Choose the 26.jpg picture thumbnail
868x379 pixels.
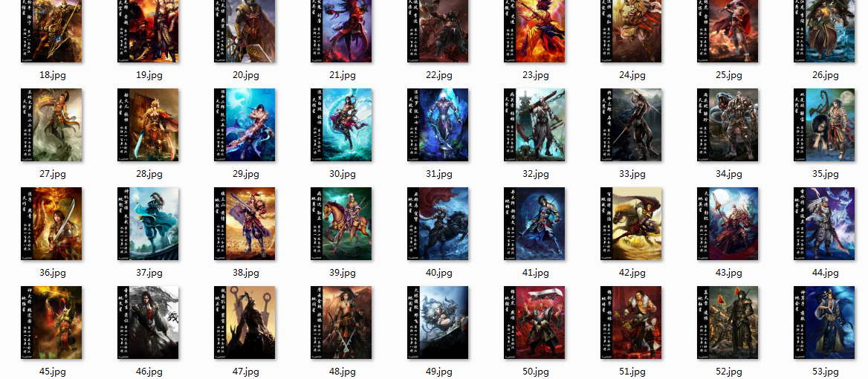pyautogui.click(x=824, y=31)
